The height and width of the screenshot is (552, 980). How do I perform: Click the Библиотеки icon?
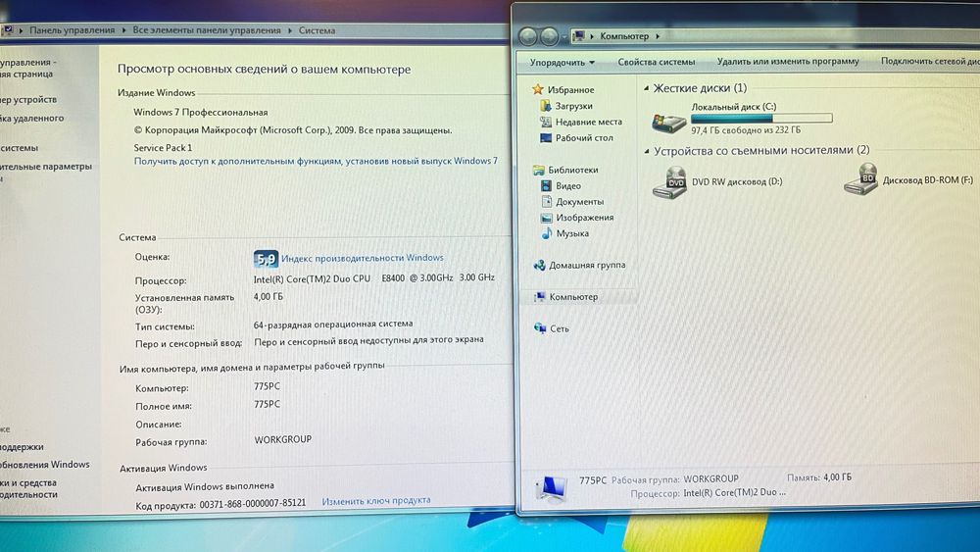(539, 170)
